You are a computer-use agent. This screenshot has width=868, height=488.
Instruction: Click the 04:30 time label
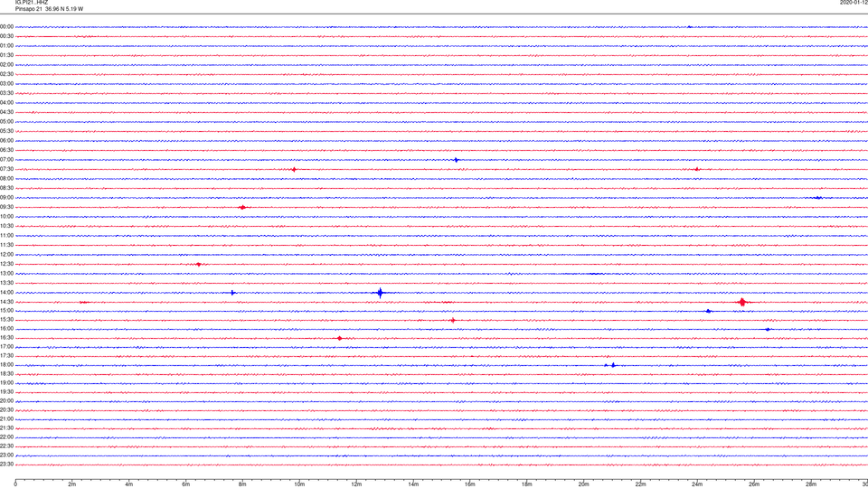click(x=7, y=112)
